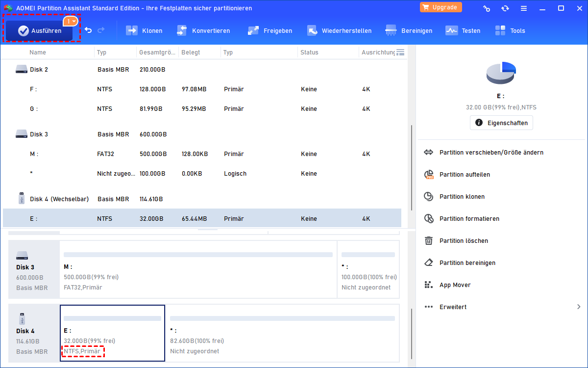This screenshot has width=588, height=368.
Task: Select Disk 4 block in disk map
Action: pos(34,333)
